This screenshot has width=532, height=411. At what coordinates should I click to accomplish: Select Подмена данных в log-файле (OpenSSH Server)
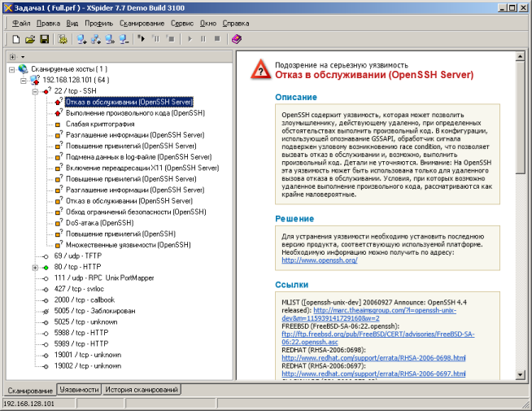click(138, 157)
